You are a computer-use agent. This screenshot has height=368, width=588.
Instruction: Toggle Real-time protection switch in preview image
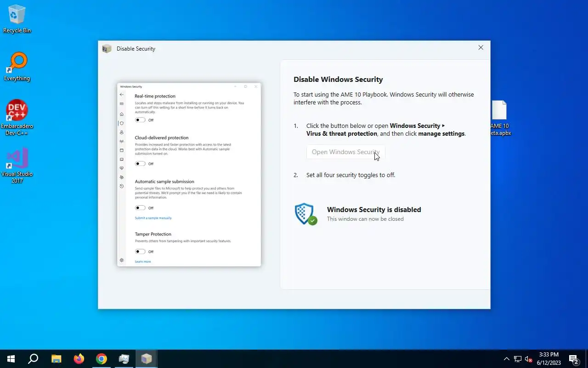[x=140, y=120]
